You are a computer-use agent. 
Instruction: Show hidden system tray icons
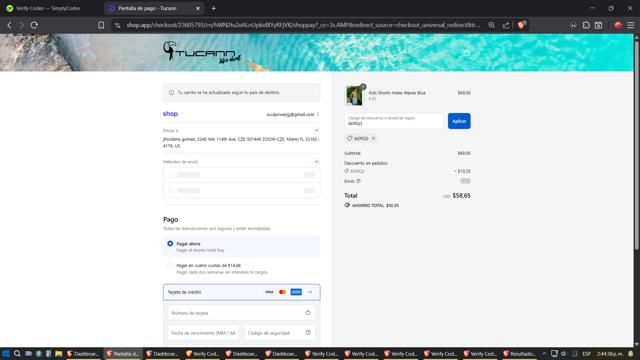544,354
